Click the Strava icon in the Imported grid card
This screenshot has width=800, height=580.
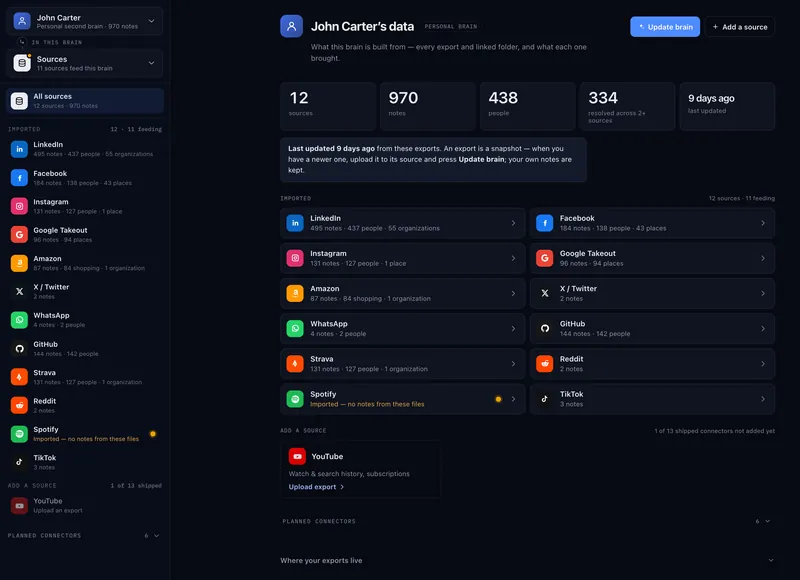coord(295,364)
